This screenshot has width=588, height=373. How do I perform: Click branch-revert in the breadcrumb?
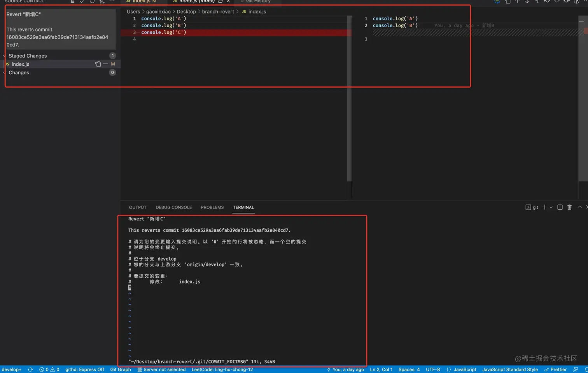(218, 12)
